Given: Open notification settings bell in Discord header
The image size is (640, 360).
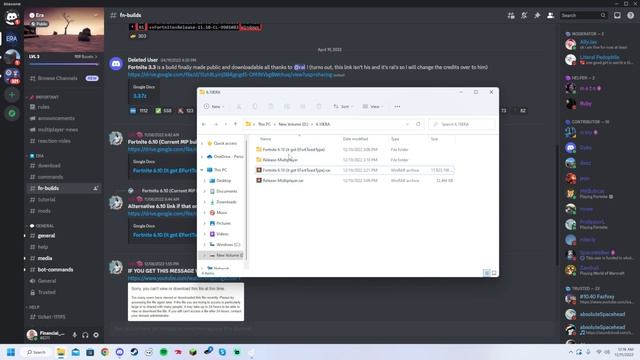Looking at the screenshot, I should 524,16.
